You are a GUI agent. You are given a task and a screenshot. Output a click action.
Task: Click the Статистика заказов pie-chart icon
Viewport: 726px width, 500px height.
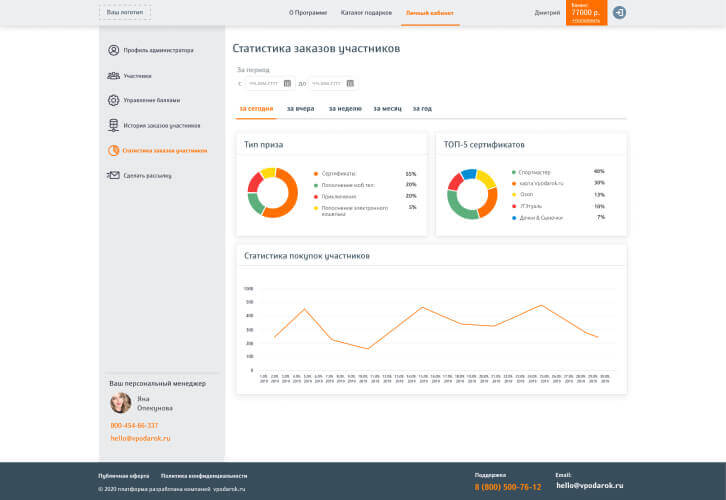(113, 150)
